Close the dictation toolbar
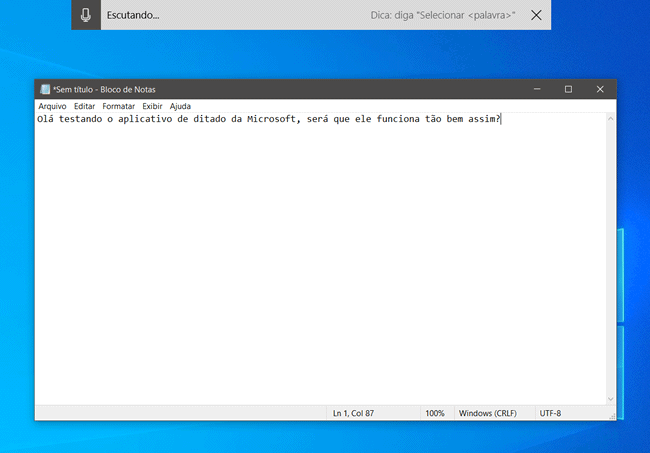Screen dimensions: 650x453 pyautogui.click(x=537, y=15)
